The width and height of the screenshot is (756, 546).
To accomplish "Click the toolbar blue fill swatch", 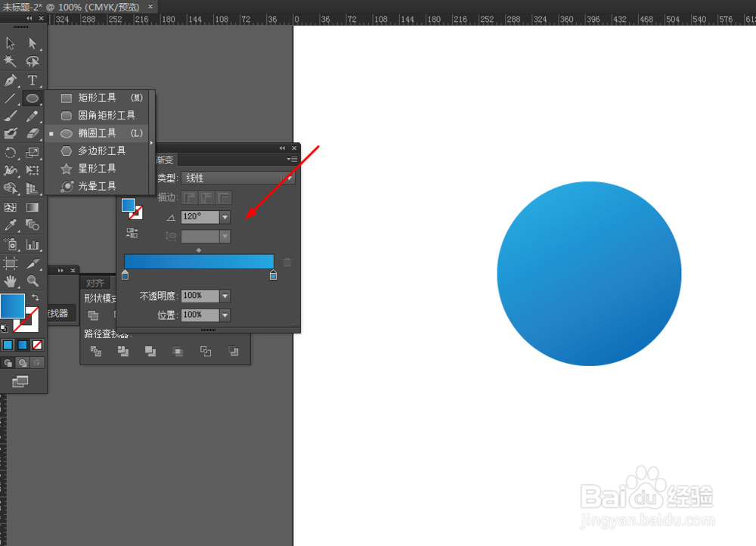I will coord(13,306).
